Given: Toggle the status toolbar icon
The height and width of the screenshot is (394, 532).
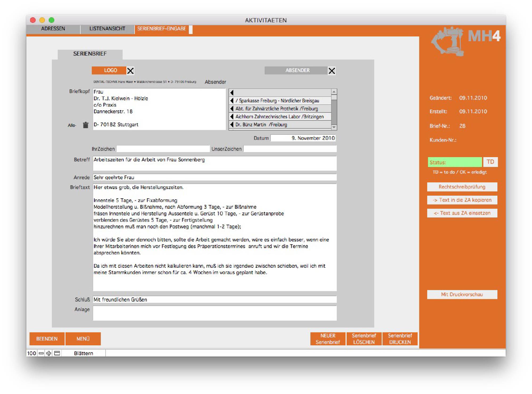Looking at the screenshot, I should pyautogui.click(x=57, y=353).
